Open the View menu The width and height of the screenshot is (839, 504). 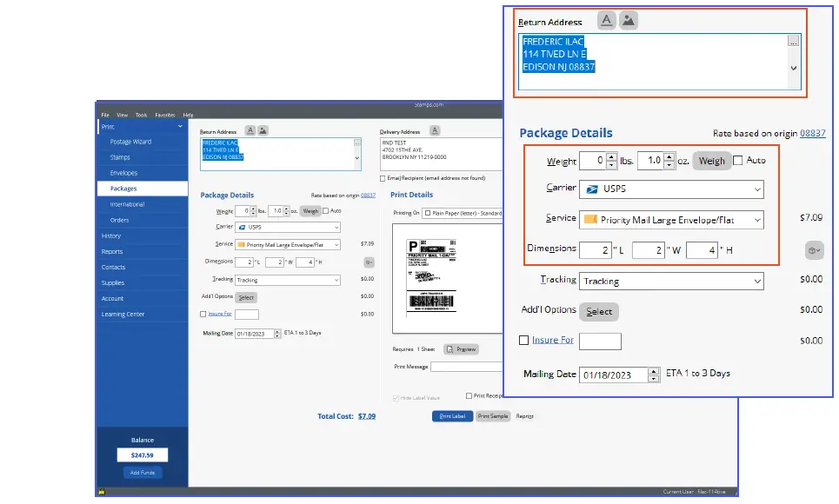[122, 115]
